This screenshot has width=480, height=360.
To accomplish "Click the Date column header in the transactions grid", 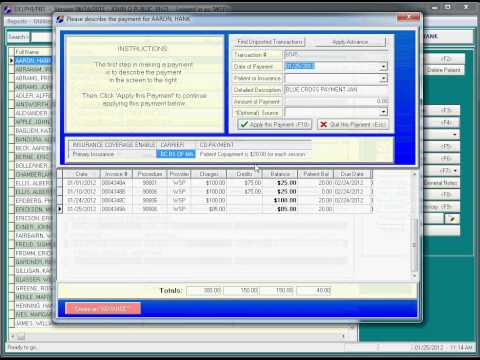I will click(x=81, y=174).
